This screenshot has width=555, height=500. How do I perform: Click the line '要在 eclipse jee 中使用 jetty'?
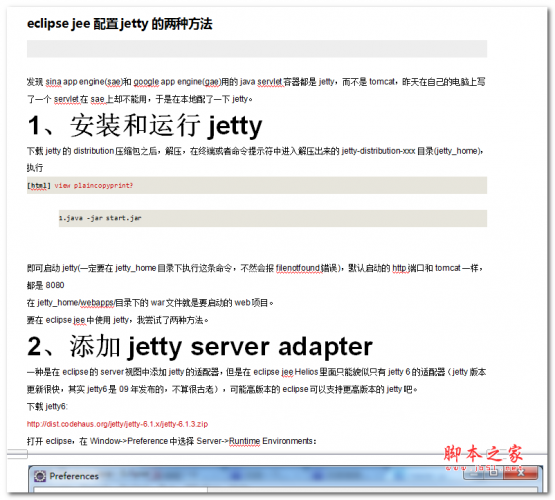tap(118, 320)
